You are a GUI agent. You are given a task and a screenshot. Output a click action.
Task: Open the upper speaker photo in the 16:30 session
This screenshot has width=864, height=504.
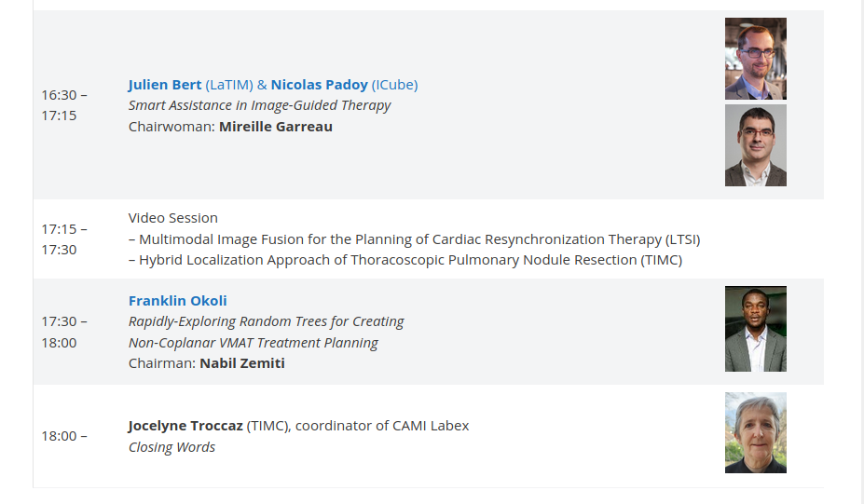(756, 59)
